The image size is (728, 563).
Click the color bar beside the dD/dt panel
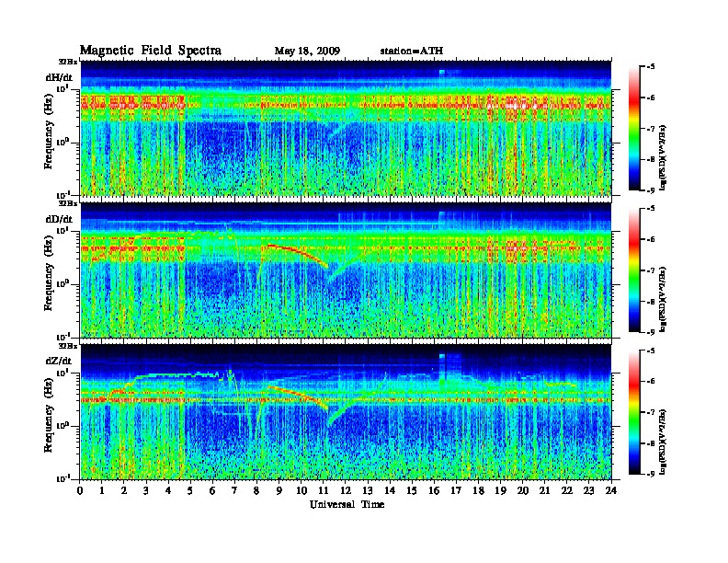[634, 270]
